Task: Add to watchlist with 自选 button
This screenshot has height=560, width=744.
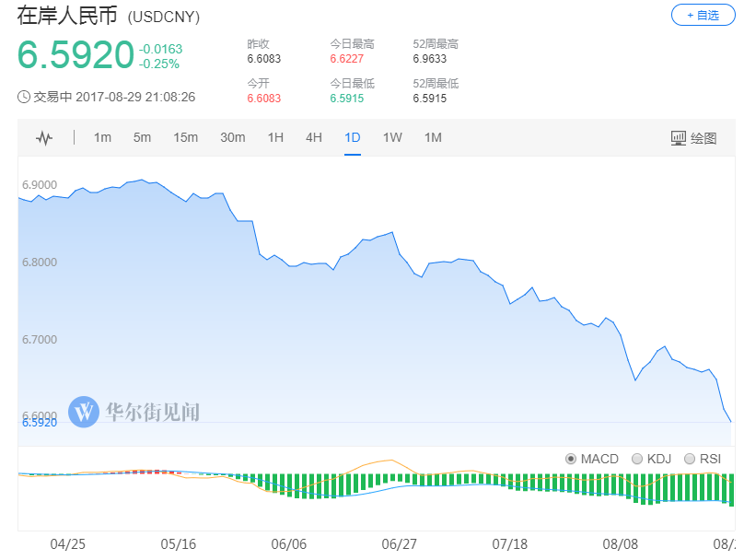Action: (703, 15)
